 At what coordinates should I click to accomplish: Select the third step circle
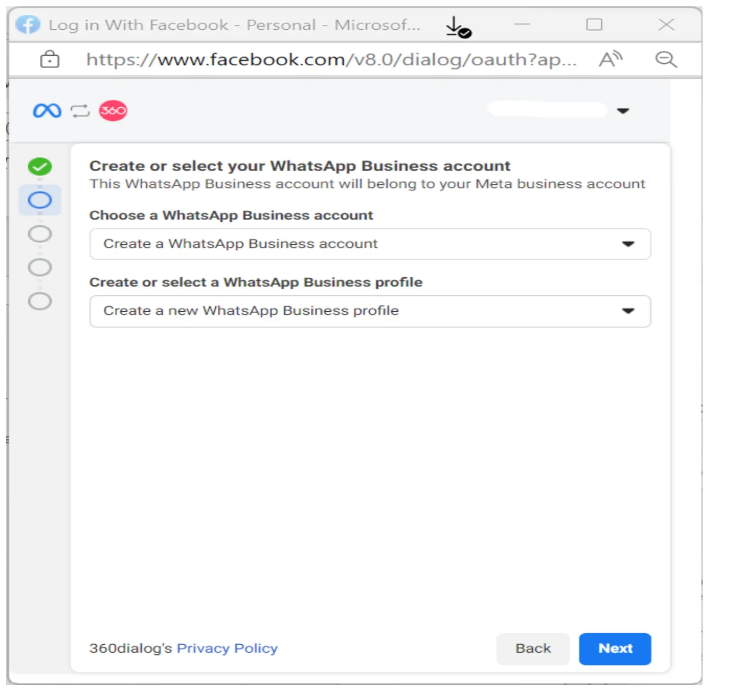(40, 234)
